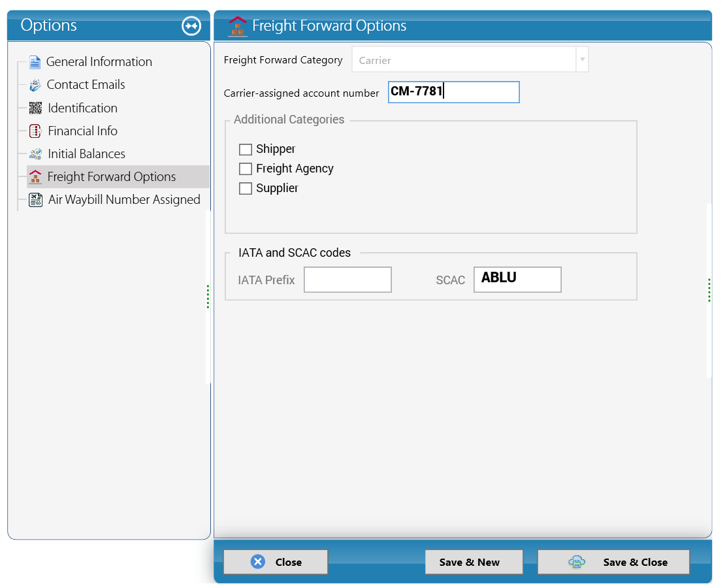
Task: Click the green dotted grip on right edge
Action: 709,290
